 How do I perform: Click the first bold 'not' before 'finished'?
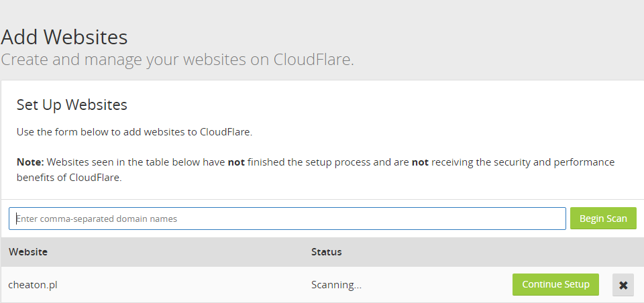point(236,162)
